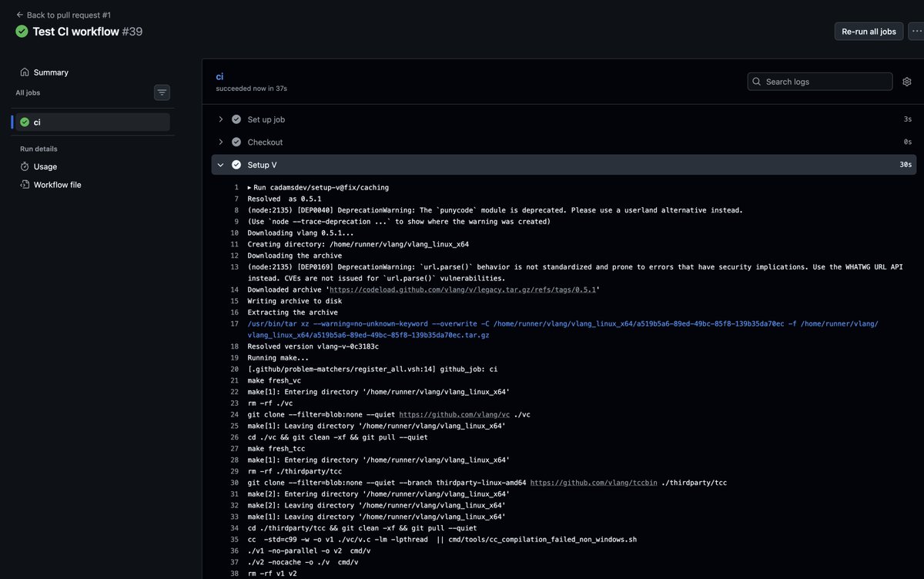
Task: Click the 'Resolved version vlang-v-0c3183c' log line
Action: [x=313, y=346]
